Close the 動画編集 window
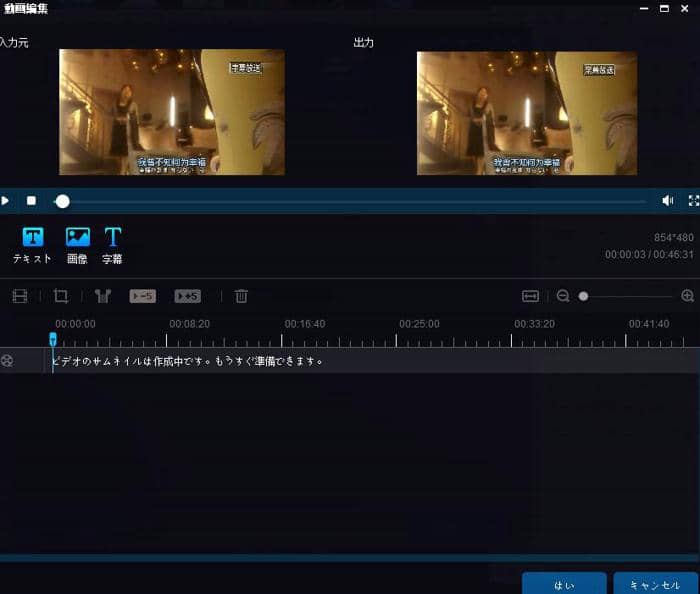 click(684, 8)
